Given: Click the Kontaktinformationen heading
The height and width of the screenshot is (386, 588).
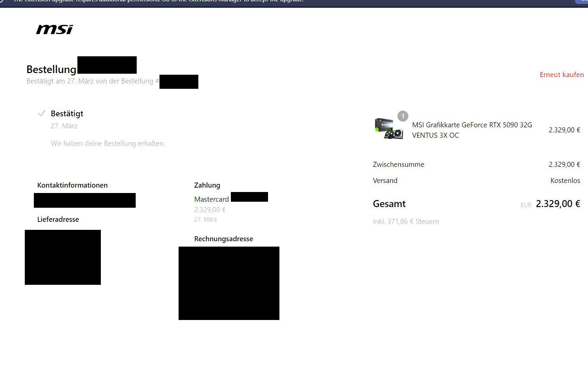Looking at the screenshot, I should coord(72,185).
